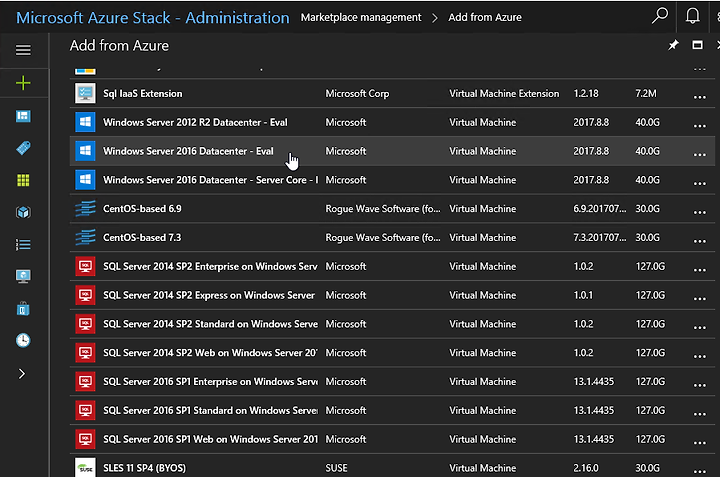Select CentOS-based 6.9 name
This screenshot has width=720, height=477.
coord(142,209)
